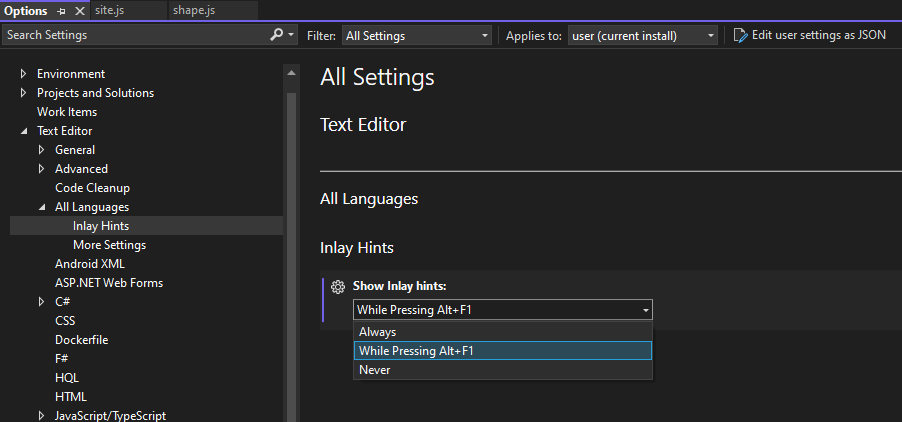Click the pin icon on the Options tab
This screenshot has width=902, height=422.
pyautogui.click(x=62, y=10)
